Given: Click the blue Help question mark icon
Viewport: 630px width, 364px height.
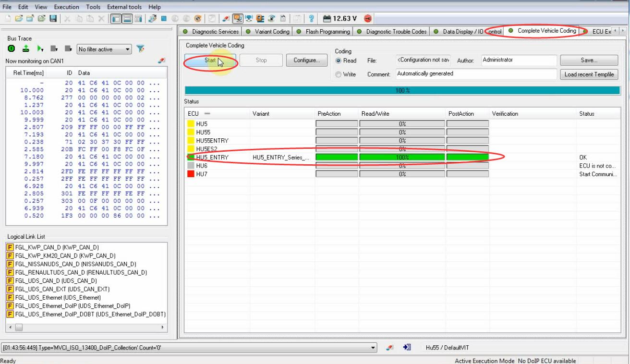Looking at the screenshot, I should (x=311, y=19).
